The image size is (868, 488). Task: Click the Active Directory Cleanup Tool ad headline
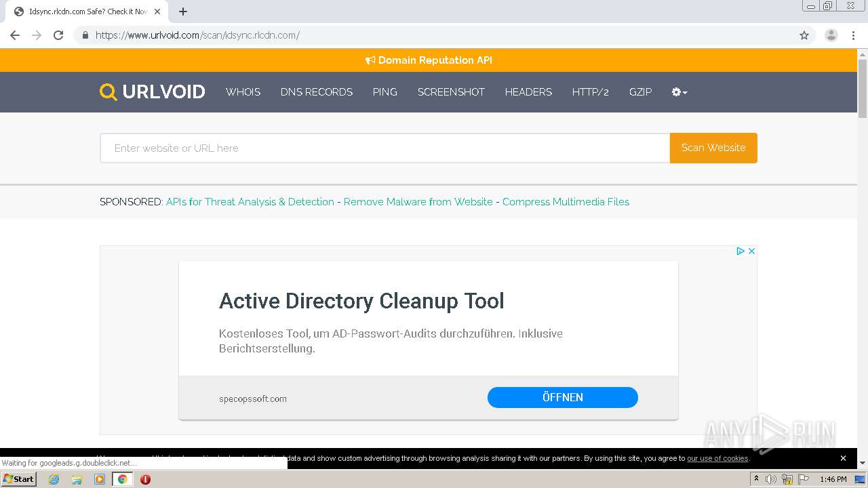361,301
